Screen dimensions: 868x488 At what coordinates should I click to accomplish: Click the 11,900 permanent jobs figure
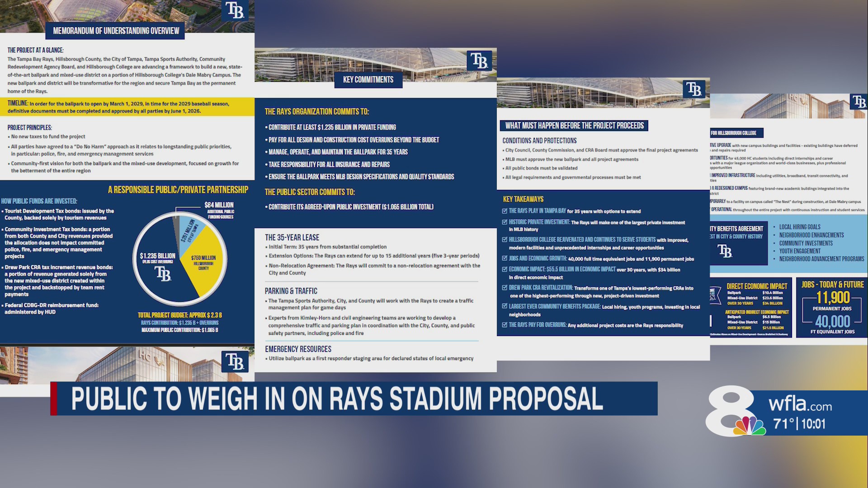coord(832,298)
